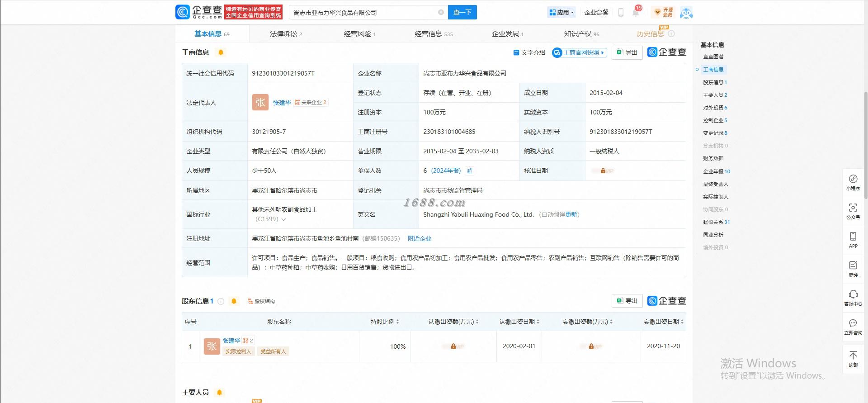
Task: Click locked 实缴出资额 VIP cell
Action: (591, 346)
